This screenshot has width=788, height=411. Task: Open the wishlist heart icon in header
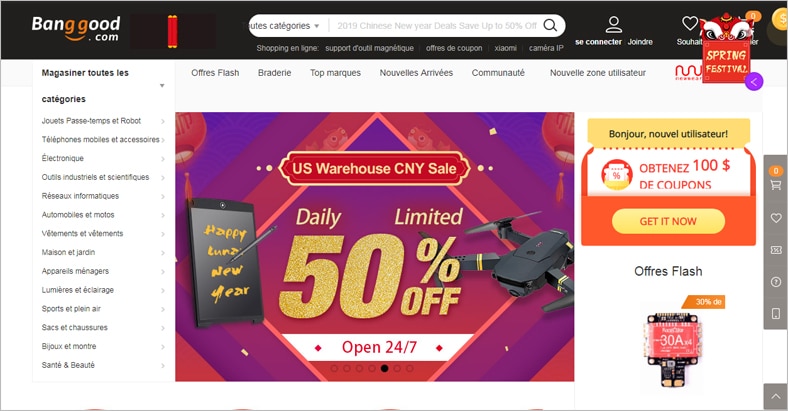690,23
